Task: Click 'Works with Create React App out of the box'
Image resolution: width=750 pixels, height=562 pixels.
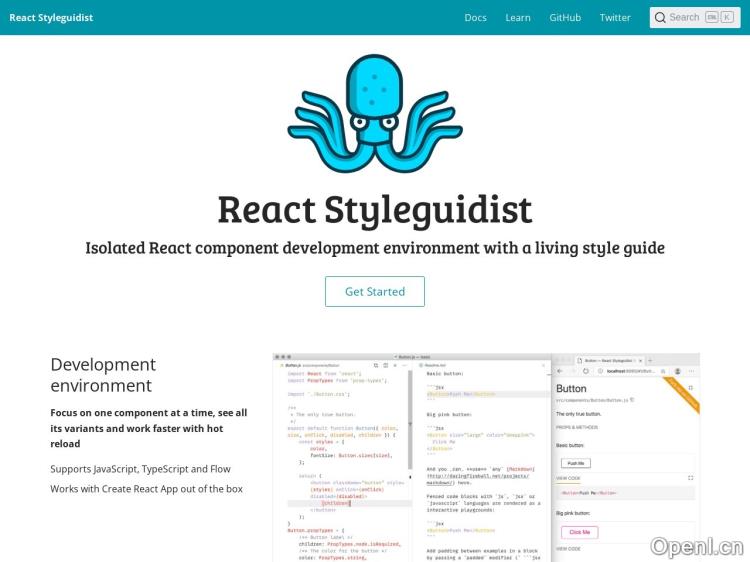Action: click(x=146, y=489)
